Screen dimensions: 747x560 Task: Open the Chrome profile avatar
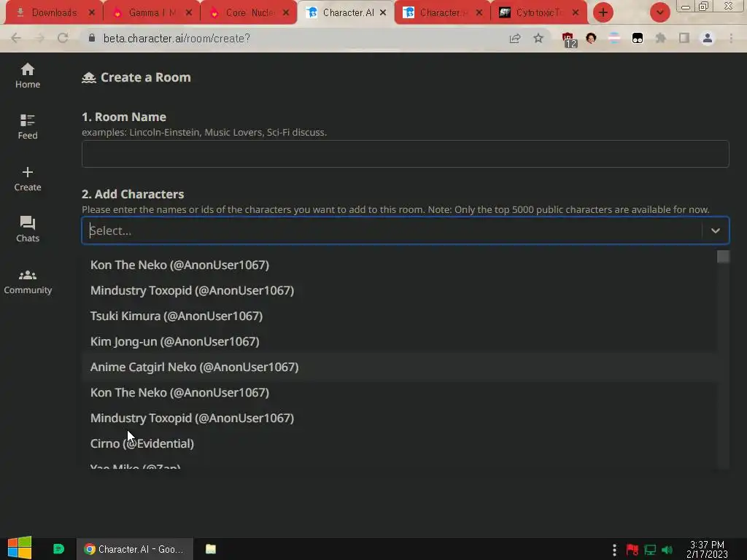708,38
